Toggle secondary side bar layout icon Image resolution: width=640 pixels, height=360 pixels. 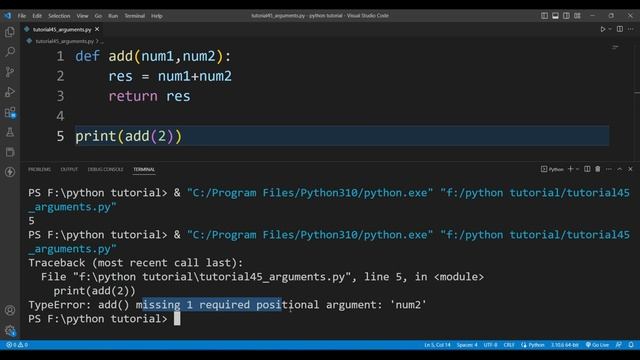click(x=566, y=16)
